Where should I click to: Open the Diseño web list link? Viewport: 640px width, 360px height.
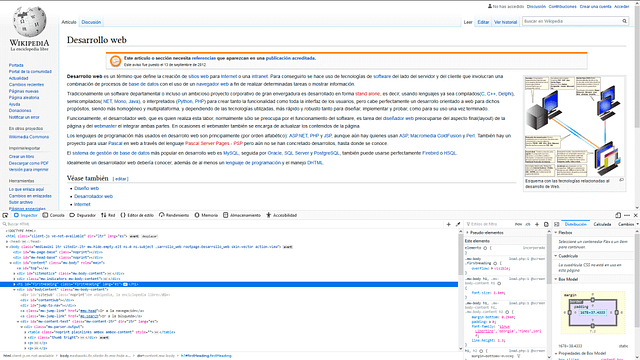tap(87, 188)
